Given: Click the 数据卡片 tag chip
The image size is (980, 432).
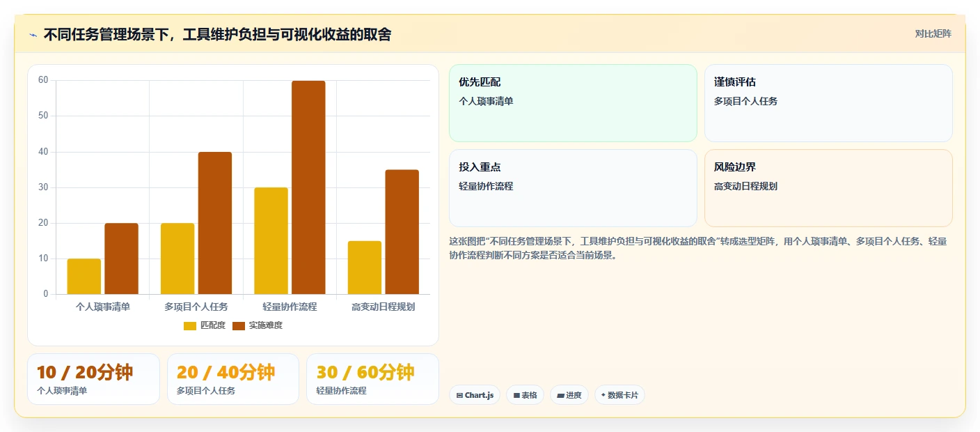Looking at the screenshot, I should (x=619, y=395).
